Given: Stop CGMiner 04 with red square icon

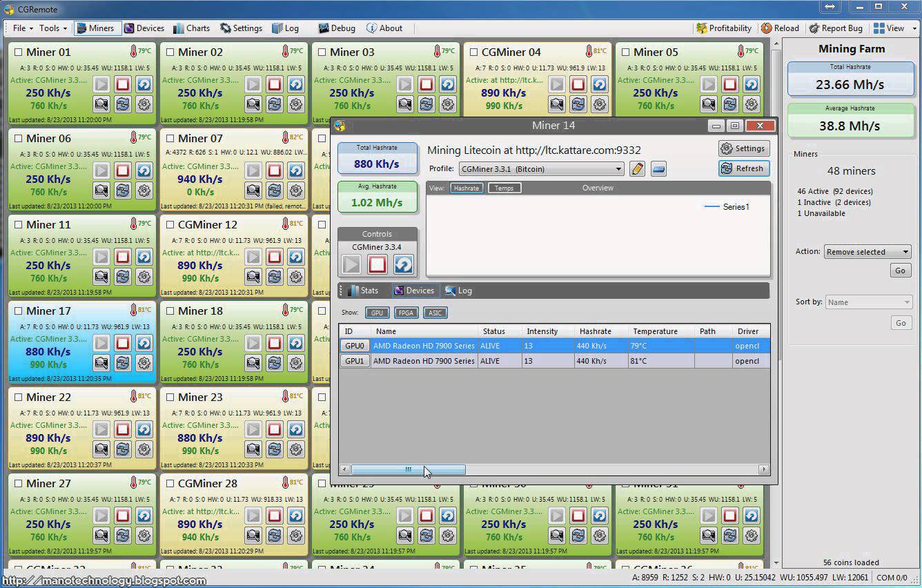Looking at the screenshot, I should coord(578,84).
